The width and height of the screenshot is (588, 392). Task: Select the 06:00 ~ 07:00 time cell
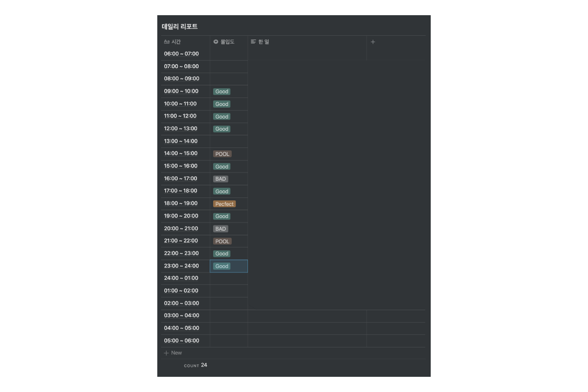(181, 54)
